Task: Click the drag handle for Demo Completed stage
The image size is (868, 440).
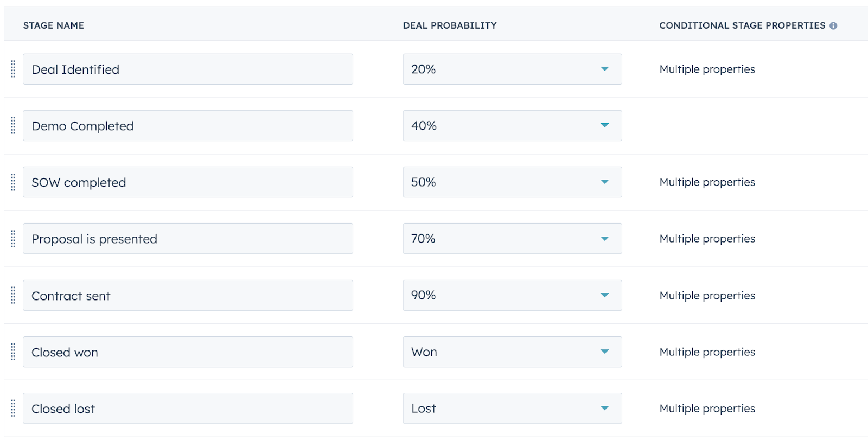Action: [14, 125]
